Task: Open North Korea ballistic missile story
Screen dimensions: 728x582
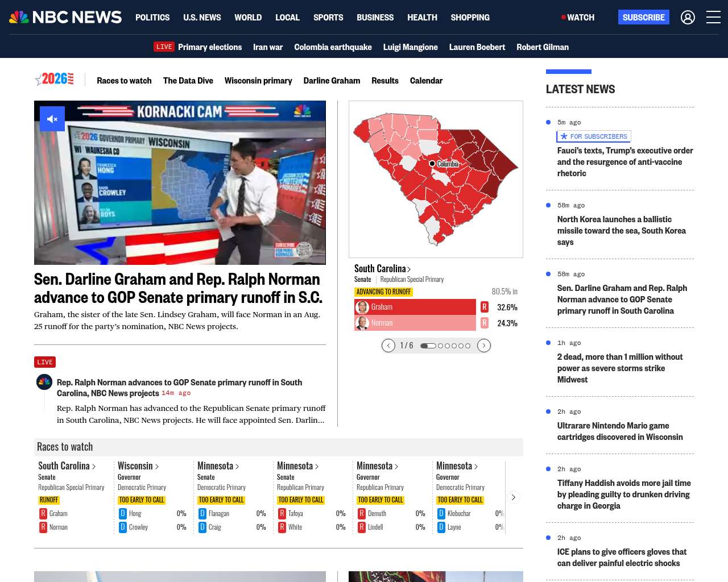Action: tap(622, 231)
